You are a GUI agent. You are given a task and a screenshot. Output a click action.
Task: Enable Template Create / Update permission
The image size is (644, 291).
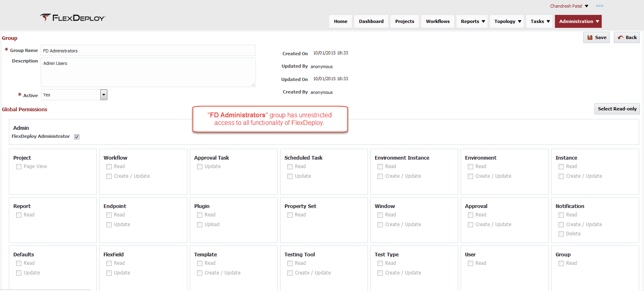199,273
